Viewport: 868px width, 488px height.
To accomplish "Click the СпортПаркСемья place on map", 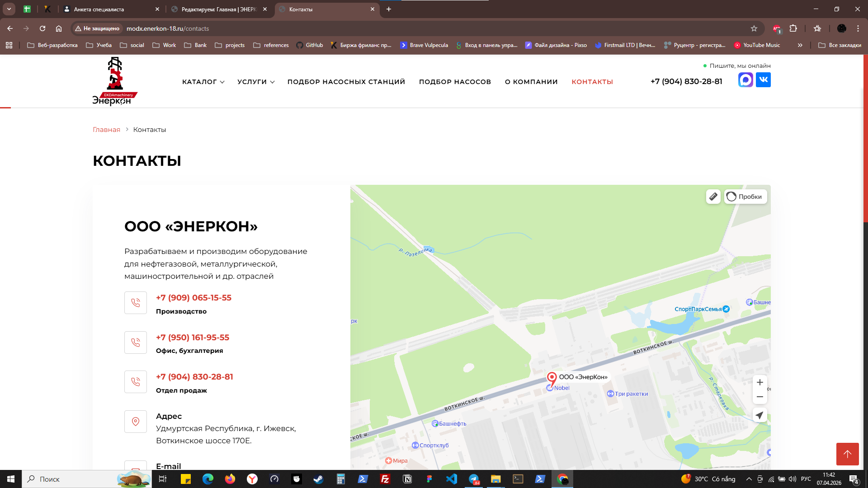I will (702, 309).
